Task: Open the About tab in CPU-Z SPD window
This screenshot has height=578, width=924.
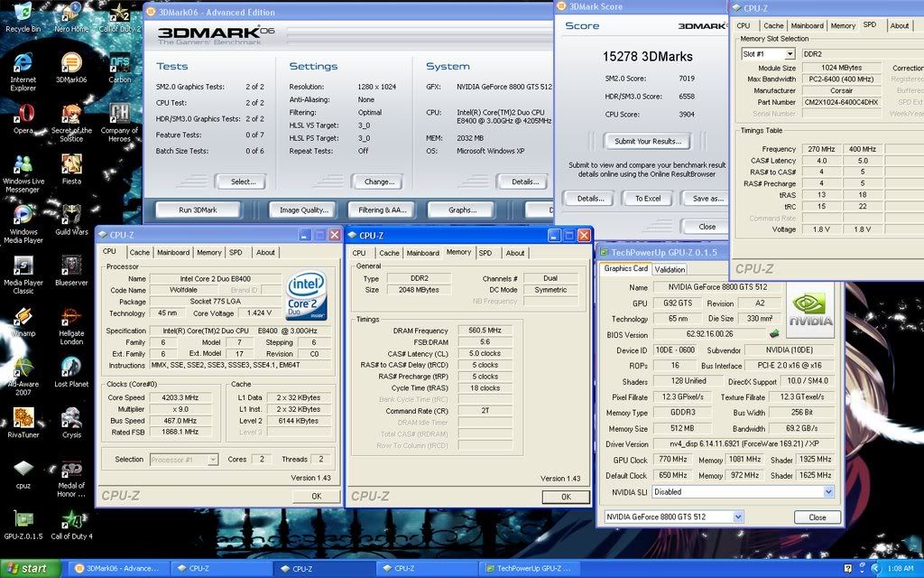Action: coord(900,25)
